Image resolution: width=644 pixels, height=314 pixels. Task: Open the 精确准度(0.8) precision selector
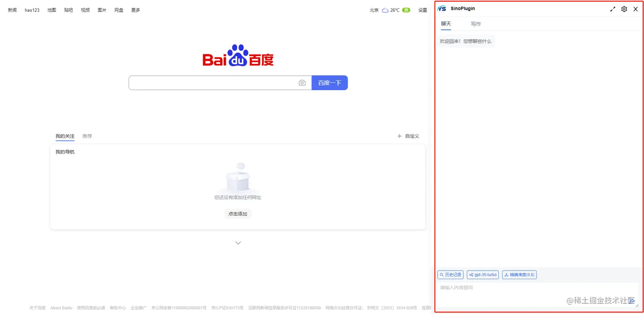519,275
